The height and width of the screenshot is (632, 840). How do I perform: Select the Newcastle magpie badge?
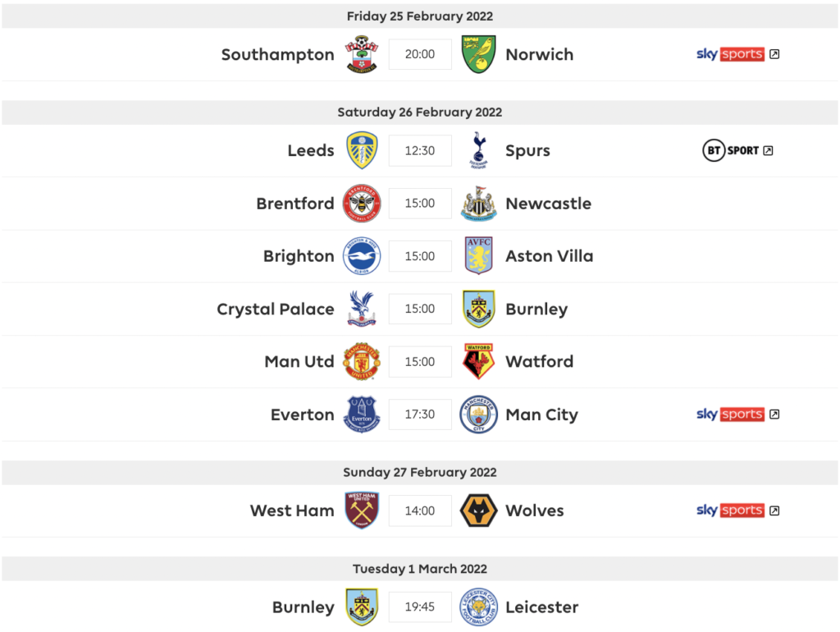(x=478, y=203)
